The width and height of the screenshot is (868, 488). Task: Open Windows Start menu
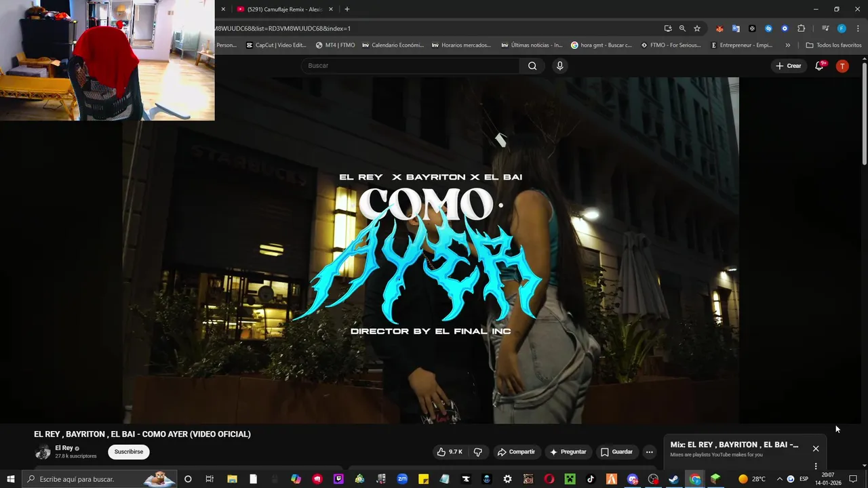click(x=11, y=479)
